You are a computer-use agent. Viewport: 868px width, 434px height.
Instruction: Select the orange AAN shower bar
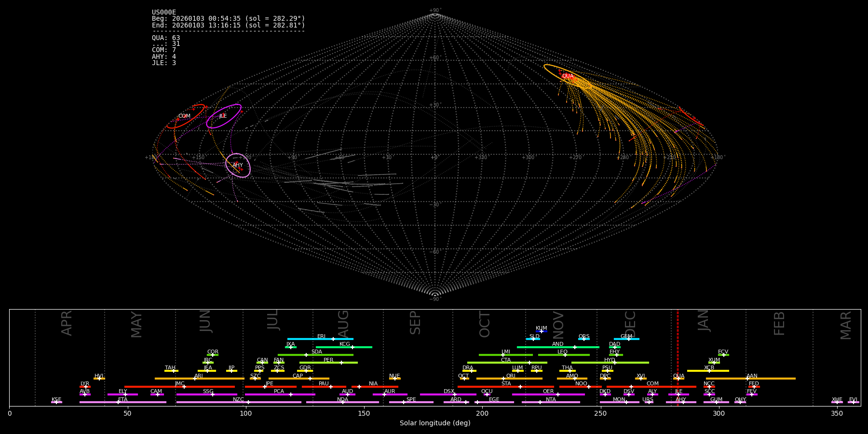[x=750, y=379]
